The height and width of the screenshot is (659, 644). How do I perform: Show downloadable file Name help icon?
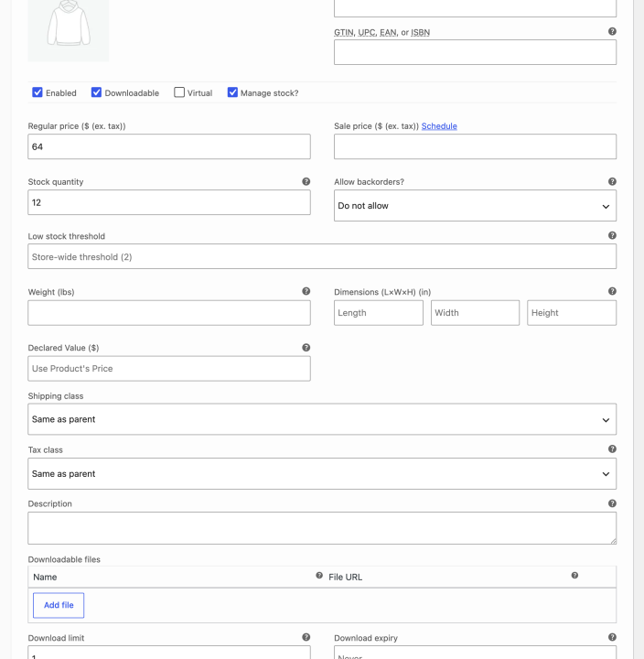[x=319, y=576]
